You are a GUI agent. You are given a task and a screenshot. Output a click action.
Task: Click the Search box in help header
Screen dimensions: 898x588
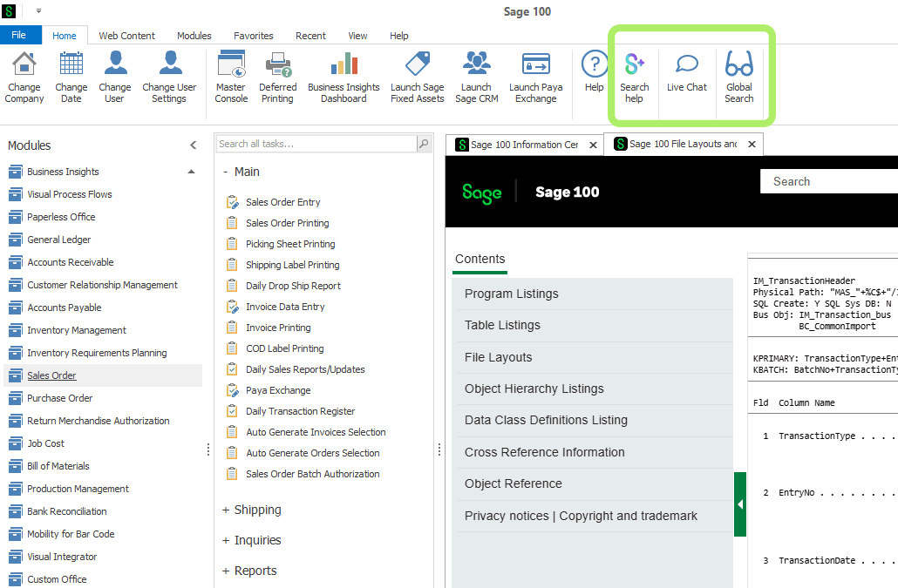pyautogui.click(x=829, y=181)
